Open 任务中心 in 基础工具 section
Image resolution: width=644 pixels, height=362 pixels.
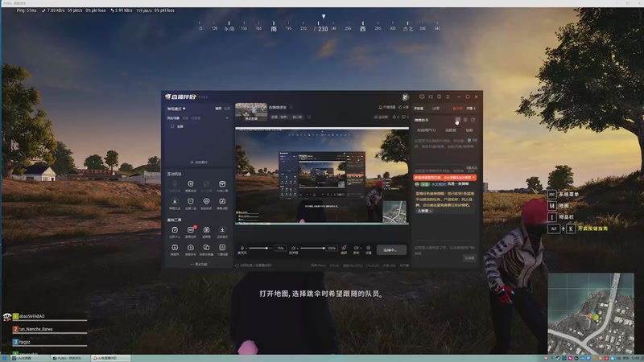click(175, 232)
